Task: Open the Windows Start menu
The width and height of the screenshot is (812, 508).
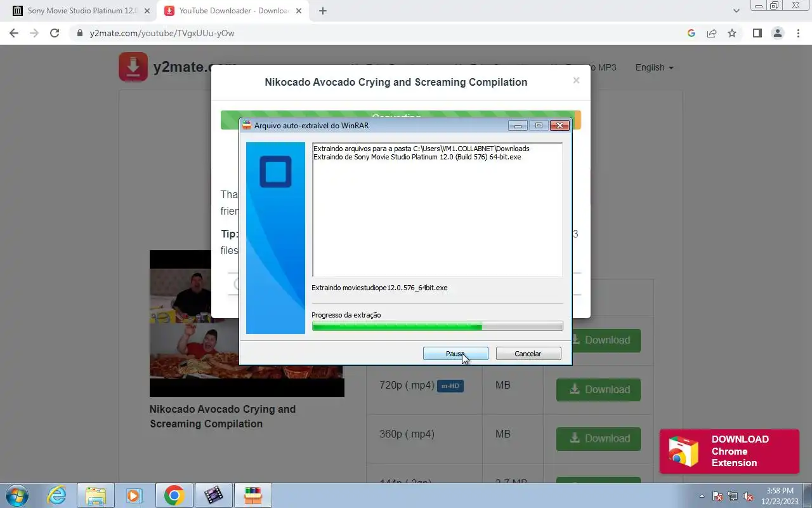Action: (x=16, y=495)
